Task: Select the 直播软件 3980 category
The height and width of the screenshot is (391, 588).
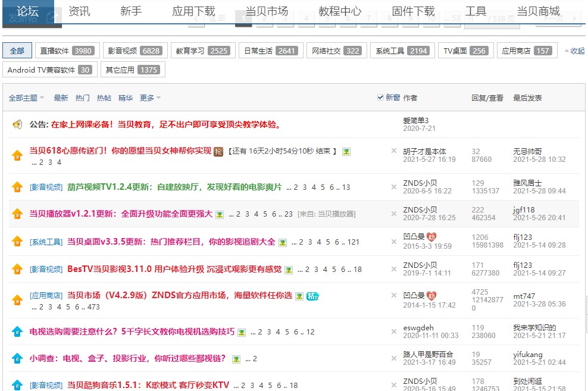Action: tap(67, 51)
